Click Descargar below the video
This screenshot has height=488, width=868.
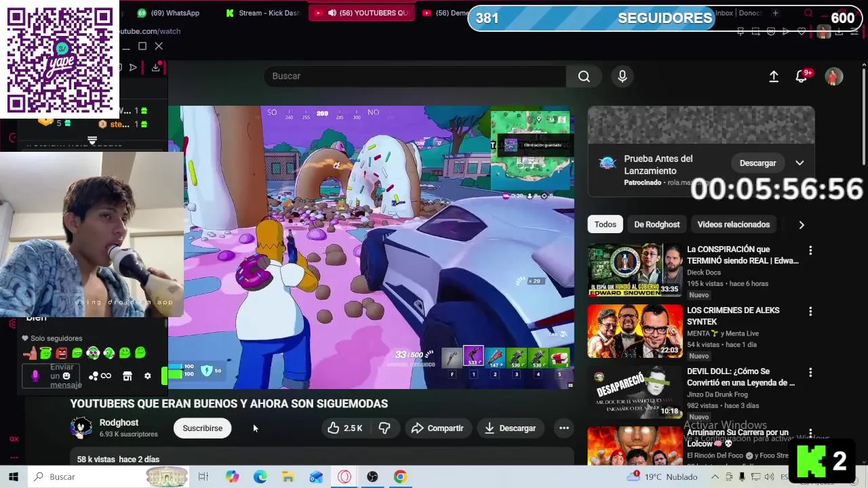tap(510, 428)
